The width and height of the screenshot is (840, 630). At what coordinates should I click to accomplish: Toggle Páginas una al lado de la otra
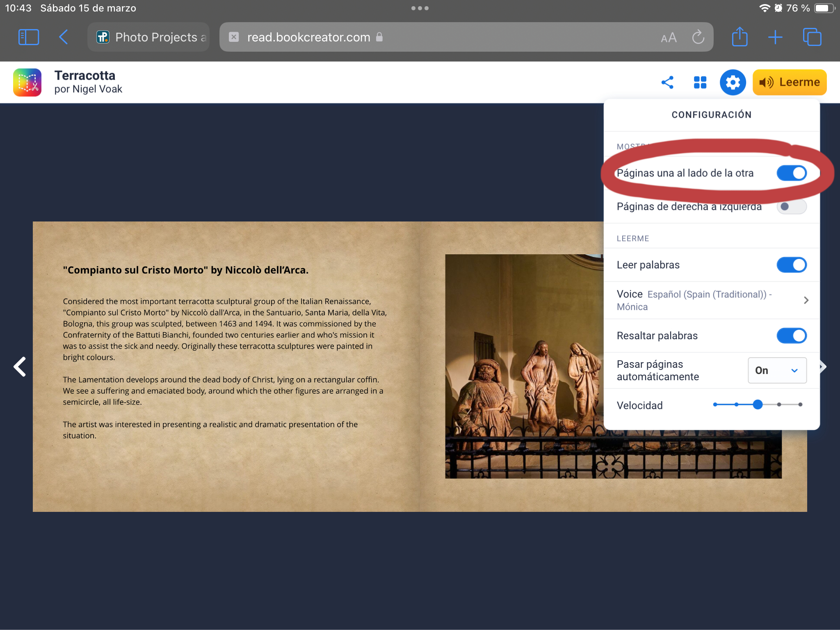pyautogui.click(x=791, y=173)
